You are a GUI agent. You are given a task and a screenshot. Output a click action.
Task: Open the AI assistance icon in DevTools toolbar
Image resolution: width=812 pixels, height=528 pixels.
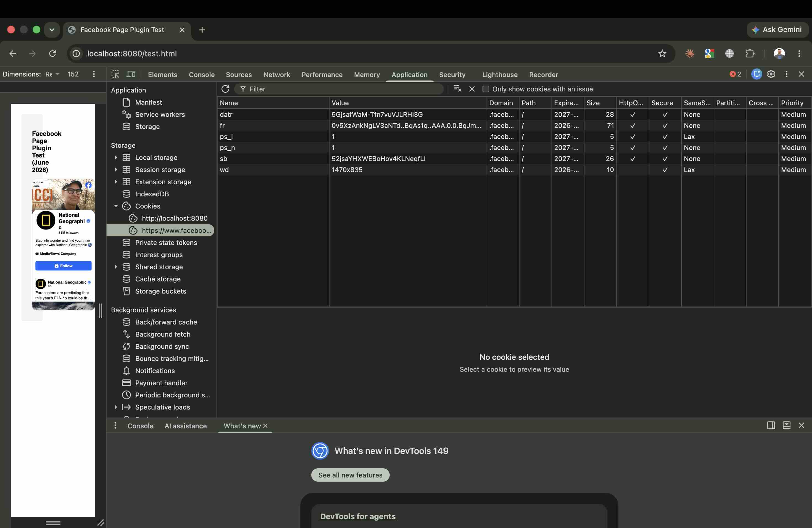click(x=756, y=74)
